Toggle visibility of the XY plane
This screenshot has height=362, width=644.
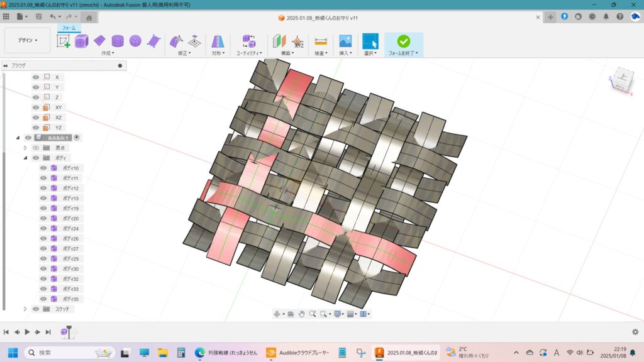[x=36, y=107]
